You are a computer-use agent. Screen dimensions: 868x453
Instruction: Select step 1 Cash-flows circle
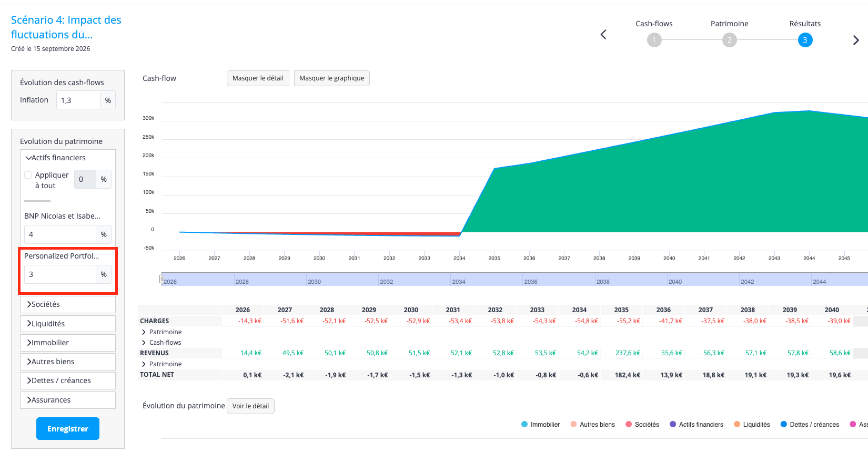coord(654,40)
